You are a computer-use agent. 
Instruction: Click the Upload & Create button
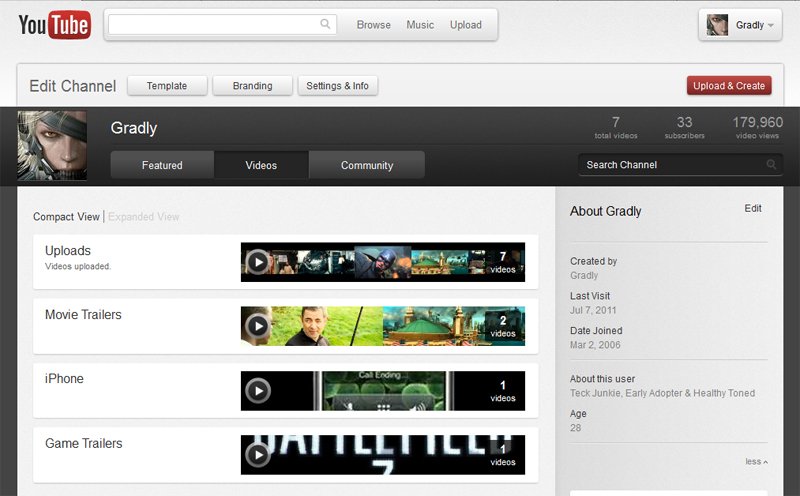729,86
